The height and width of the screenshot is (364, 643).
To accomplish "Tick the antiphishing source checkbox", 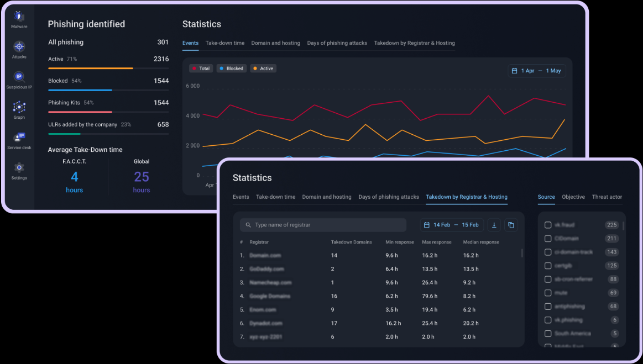I will (x=548, y=307).
